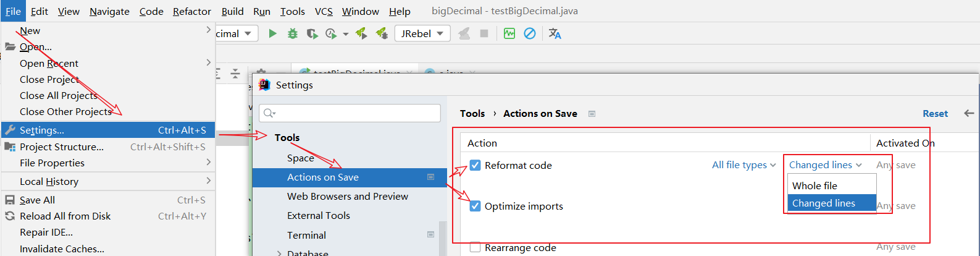Choose Repair IDE... menu item
Viewport: 980px width, 256px height.
point(108,232)
